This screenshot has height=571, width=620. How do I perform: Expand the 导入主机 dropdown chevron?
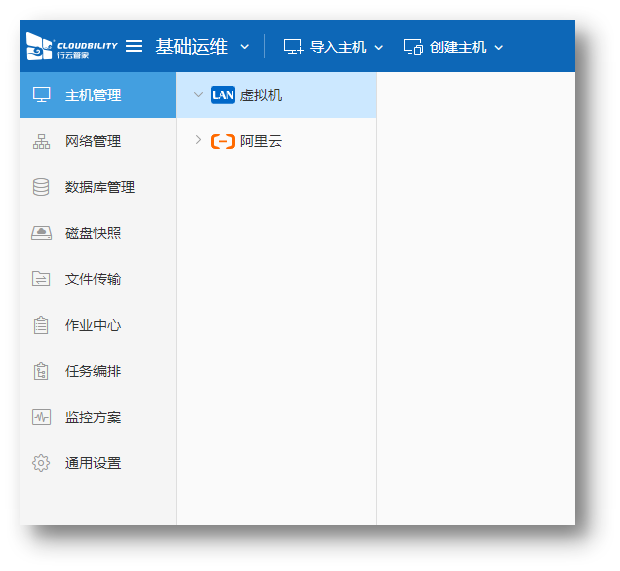[x=378, y=48]
